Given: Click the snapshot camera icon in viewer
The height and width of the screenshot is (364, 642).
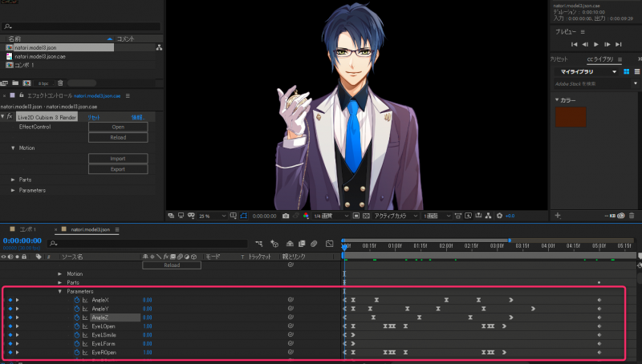Looking at the screenshot, I should coord(286,216).
